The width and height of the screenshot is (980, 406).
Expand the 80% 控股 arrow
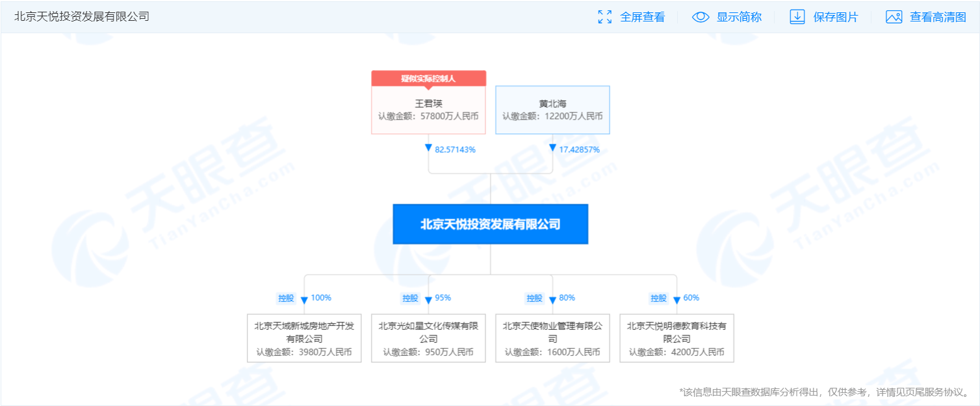coord(552,299)
